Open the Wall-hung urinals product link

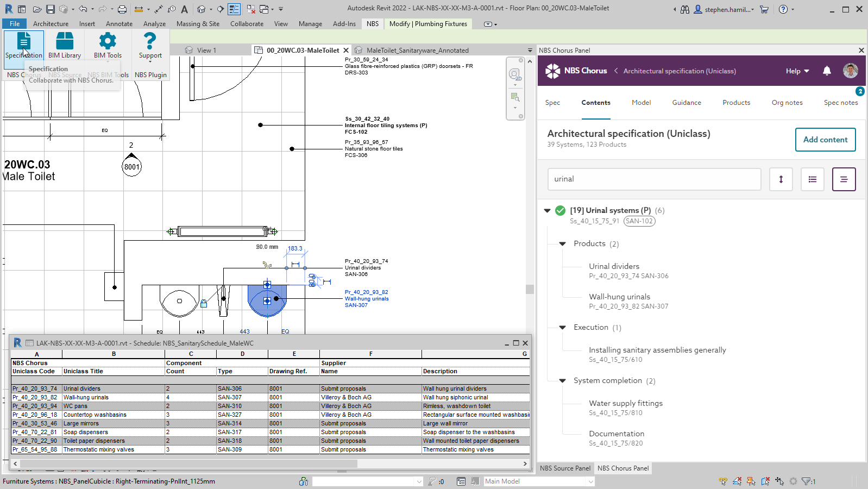[619, 297]
